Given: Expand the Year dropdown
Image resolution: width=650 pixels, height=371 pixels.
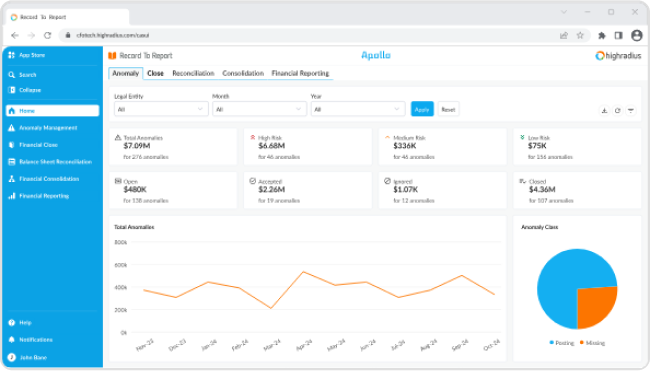Looking at the screenshot, I should click(358, 109).
